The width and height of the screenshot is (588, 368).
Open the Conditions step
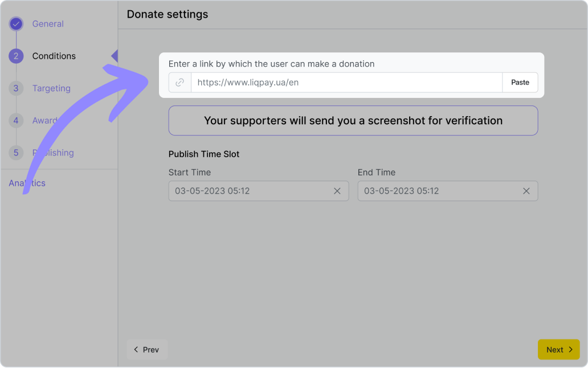[x=54, y=56]
